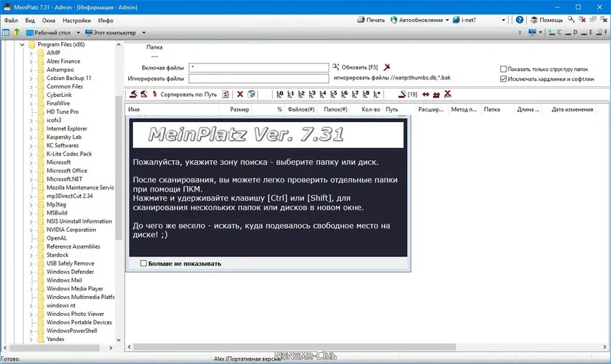The width and height of the screenshot is (611, 364).
Task: Expand tree to level 4 icon
Action: 322,94
